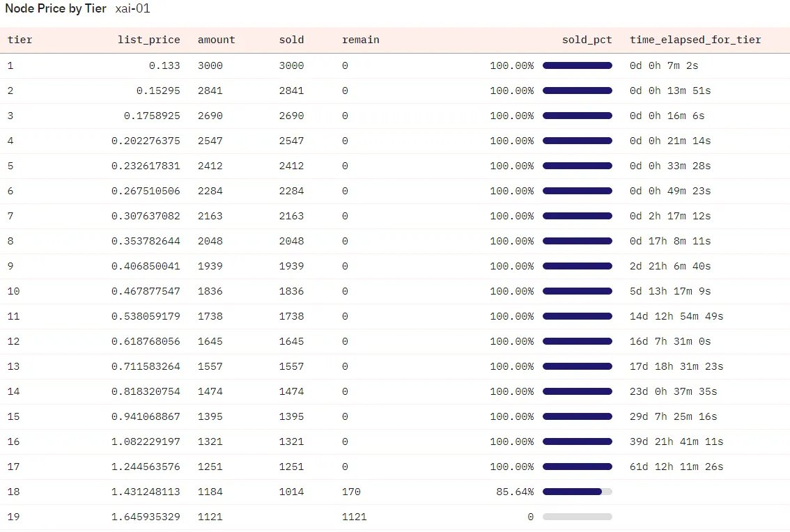Select the list price cell 1.431248113
The image size is (790, 532).
click(145, 492)
